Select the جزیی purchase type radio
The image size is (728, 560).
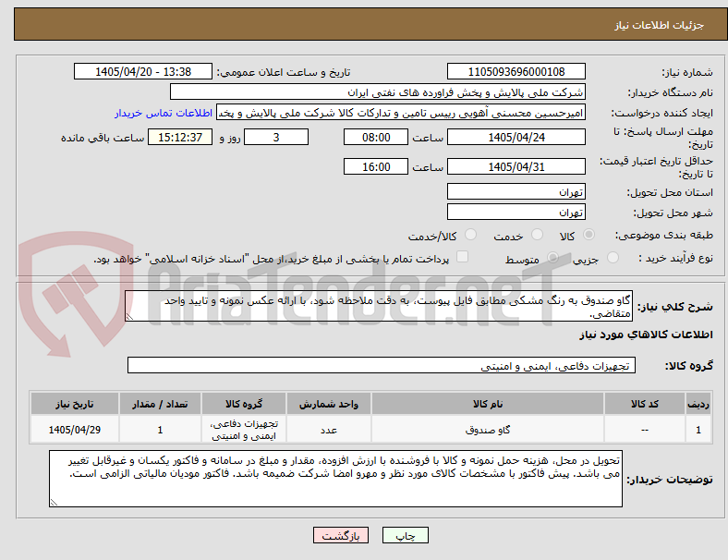point(613,257)
